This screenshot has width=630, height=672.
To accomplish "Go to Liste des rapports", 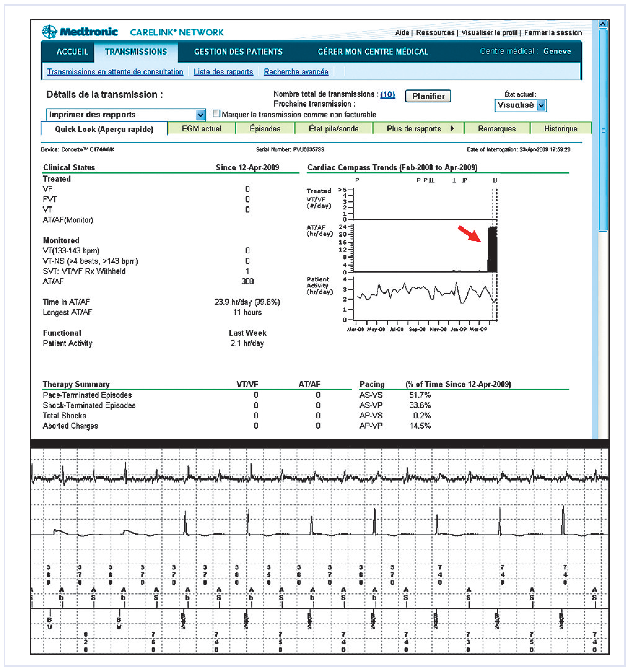I will (x=223, y=72).
